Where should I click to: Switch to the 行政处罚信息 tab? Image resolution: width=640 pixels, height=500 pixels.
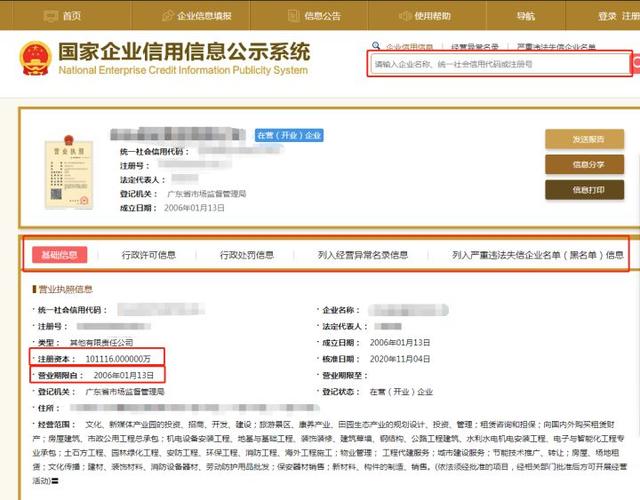pyautogui.click(x=247, y=255)
